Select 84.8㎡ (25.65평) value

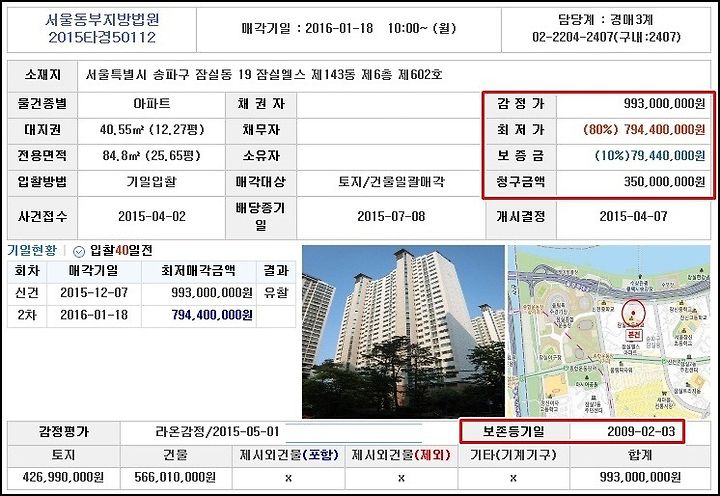(x=152, y=156)
